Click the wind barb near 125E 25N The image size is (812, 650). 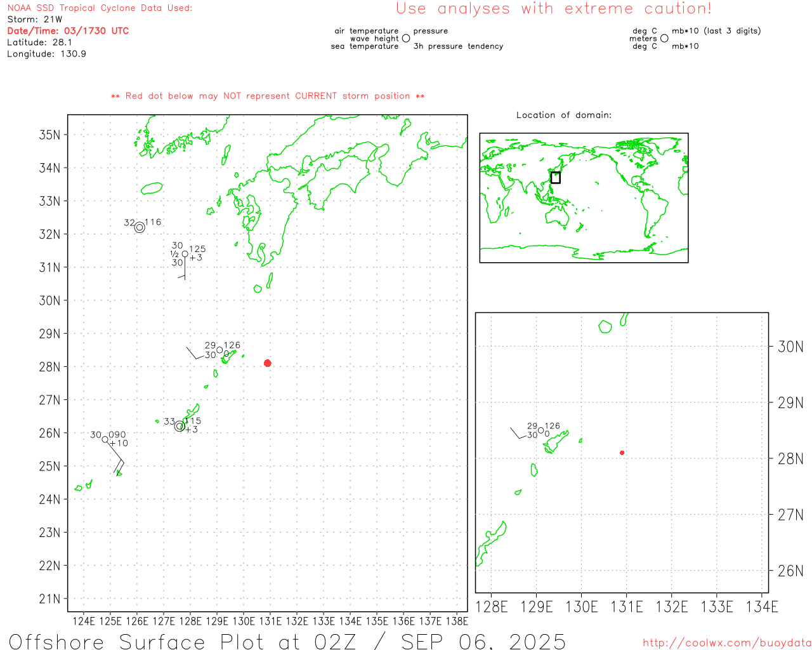[x=115, y=457]
